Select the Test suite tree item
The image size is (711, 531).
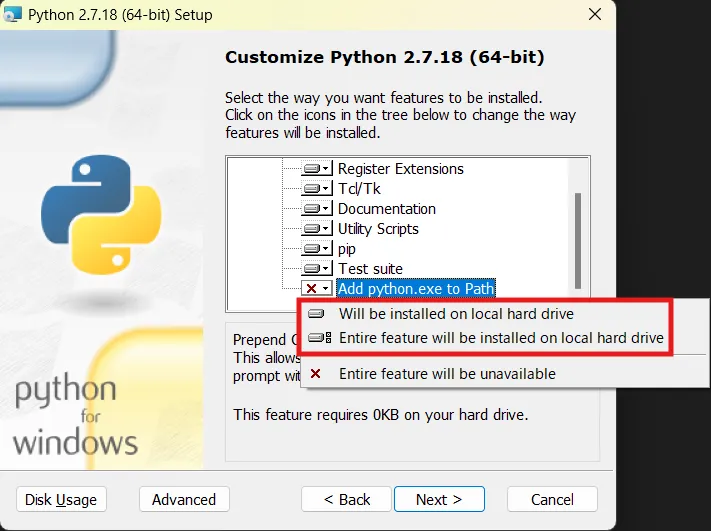pos(370,268)
